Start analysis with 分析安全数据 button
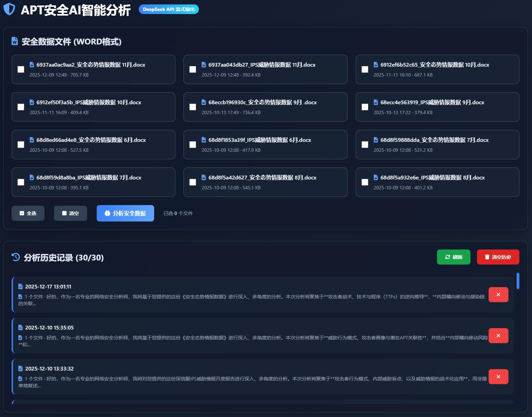This screenshot has height=417, width=532. 125,213
